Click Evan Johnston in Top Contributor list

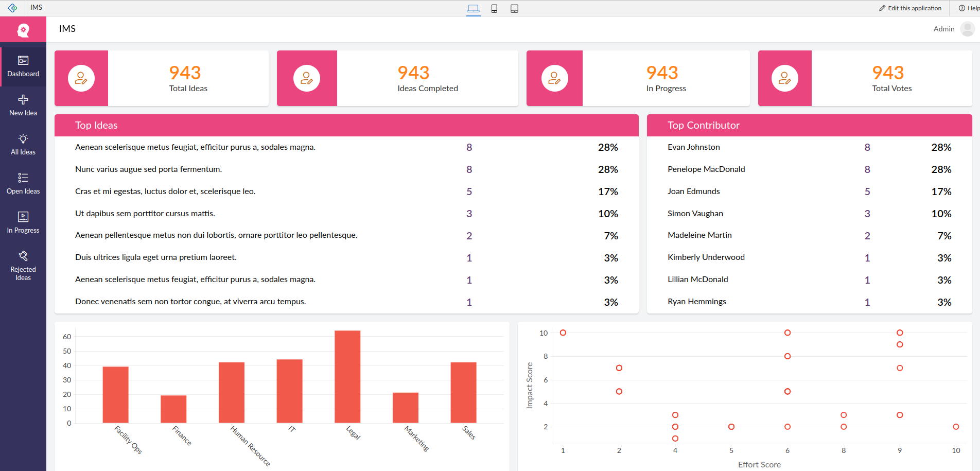694,147
